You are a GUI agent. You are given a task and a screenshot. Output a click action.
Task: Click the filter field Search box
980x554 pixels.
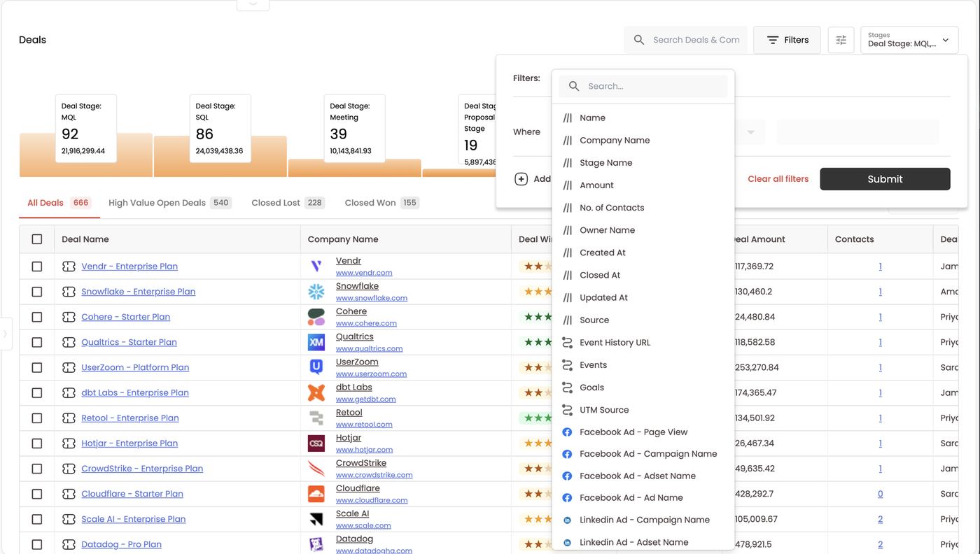coord(643,86)
